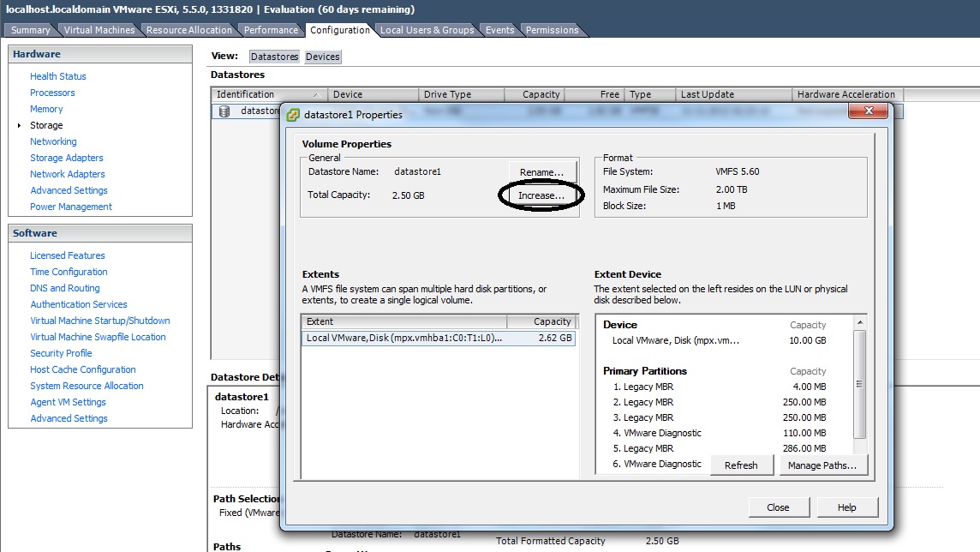
Task: Open System Resource Allocation link
Action: 87,385
